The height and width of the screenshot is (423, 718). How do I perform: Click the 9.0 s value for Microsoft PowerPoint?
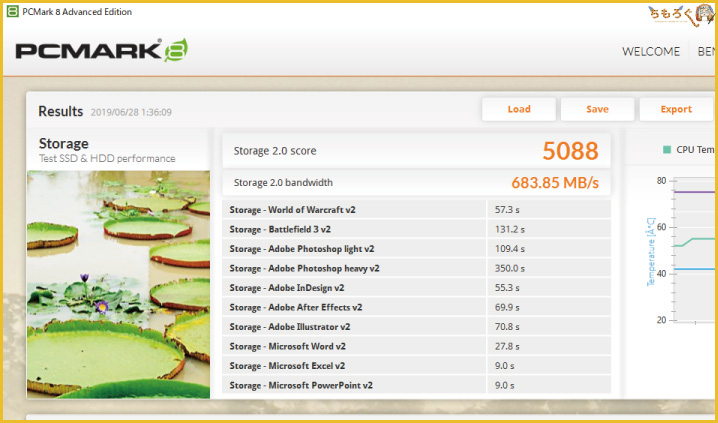pos(504,385)
